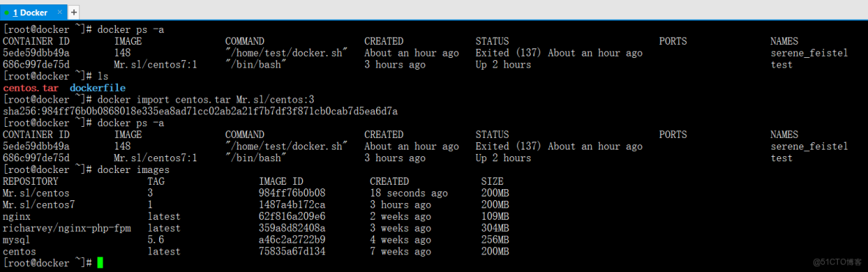Click the red centos.tar file in ls output
The image size is (868, 272).
coord(31,88)
